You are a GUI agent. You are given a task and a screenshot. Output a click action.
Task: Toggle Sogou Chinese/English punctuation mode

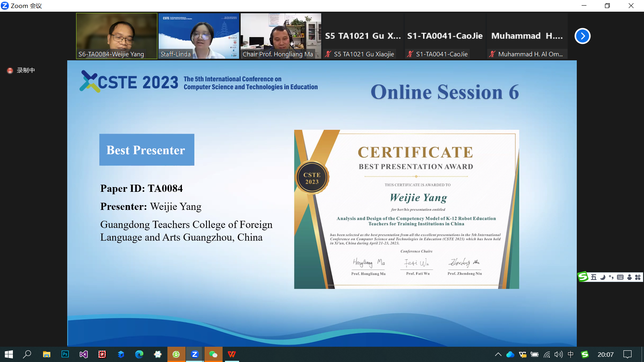point(611,277)
